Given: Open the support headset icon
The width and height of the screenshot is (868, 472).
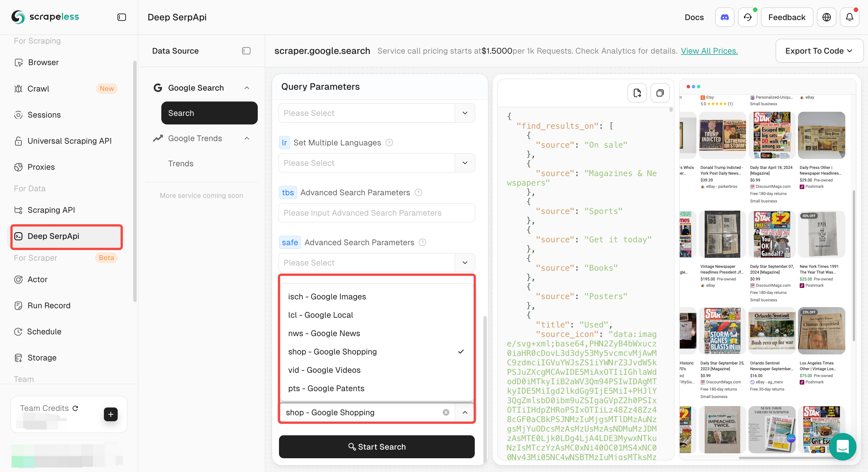Looking at the screenshot, I should (x=747, y=17).
